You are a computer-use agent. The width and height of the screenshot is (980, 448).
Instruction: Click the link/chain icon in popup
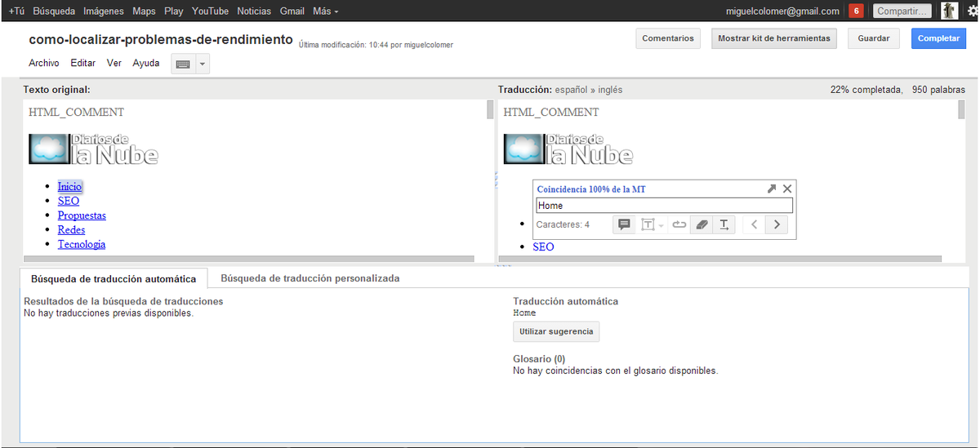coord(678,224)
